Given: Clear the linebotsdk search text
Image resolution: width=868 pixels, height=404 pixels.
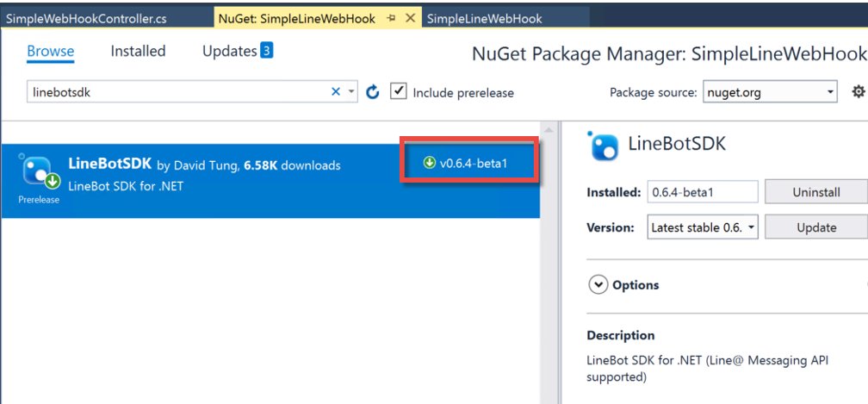Looking at the screenshot, I should 336,92.
